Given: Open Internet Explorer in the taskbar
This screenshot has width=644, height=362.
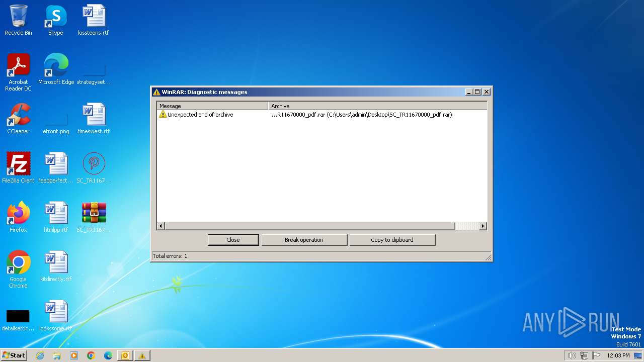Looking at the screenshot, I should tap(40, 355).
